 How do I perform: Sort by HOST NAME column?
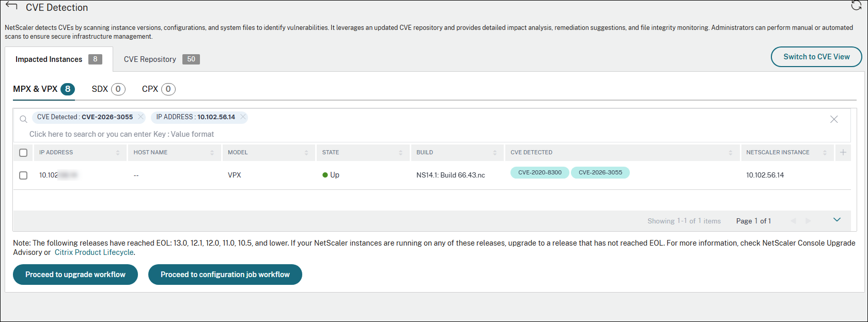pyautogui.click(x=212, y=153)
